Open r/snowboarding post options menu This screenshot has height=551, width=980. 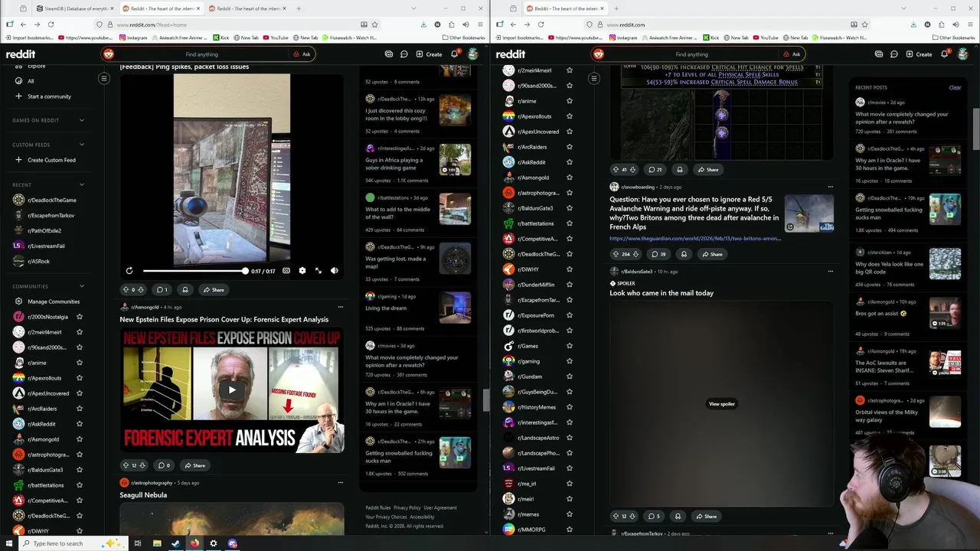click(830, 187)
